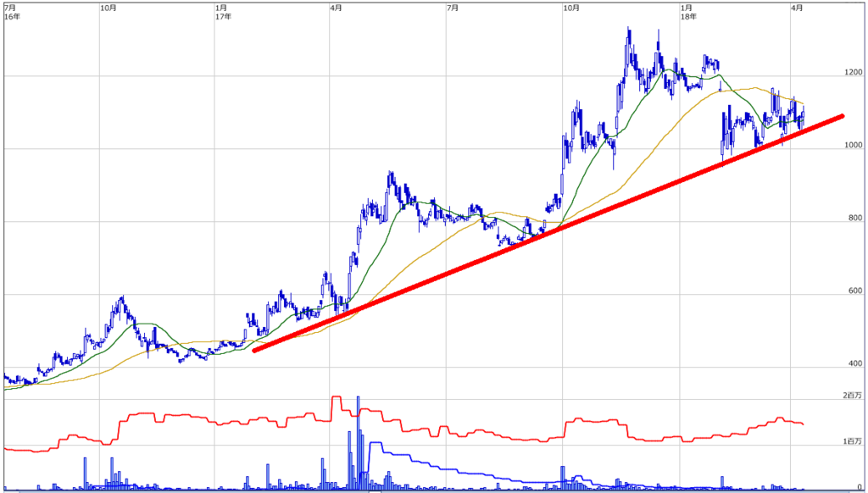
Task: Click the 4月 label following 1月 18年
Action: click(x=797, y=8)
